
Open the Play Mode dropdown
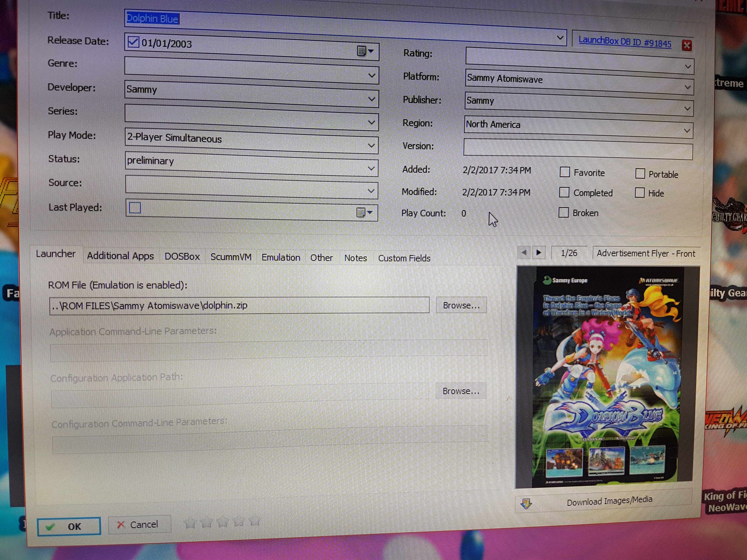(x=371, y=146)
